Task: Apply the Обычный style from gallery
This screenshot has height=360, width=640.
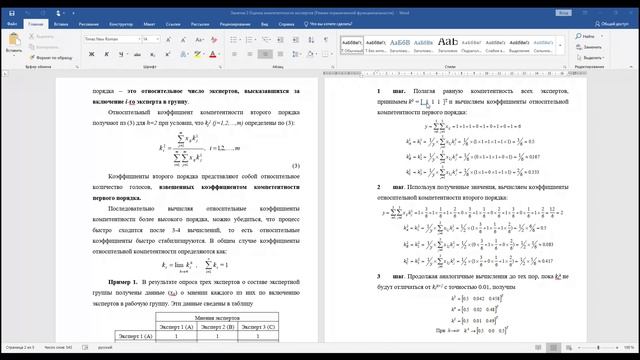Action: point(352,45)
